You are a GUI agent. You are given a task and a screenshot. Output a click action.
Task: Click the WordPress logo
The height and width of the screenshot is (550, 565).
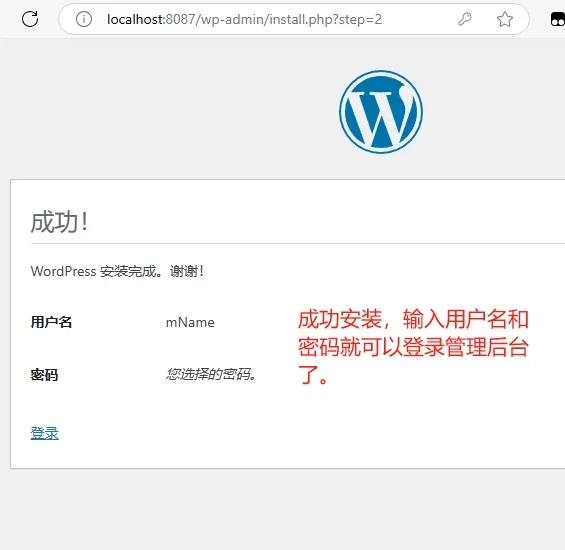(381, 112)
